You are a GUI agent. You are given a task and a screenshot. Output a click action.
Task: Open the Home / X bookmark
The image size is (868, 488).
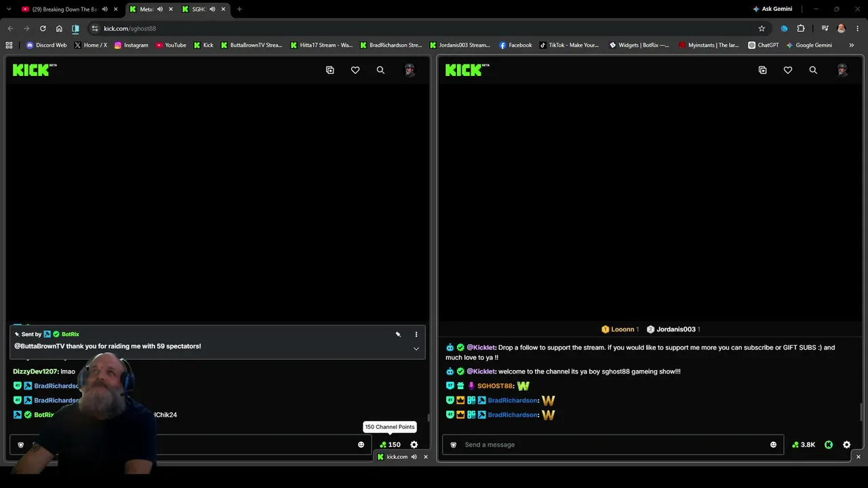[90, 45]
